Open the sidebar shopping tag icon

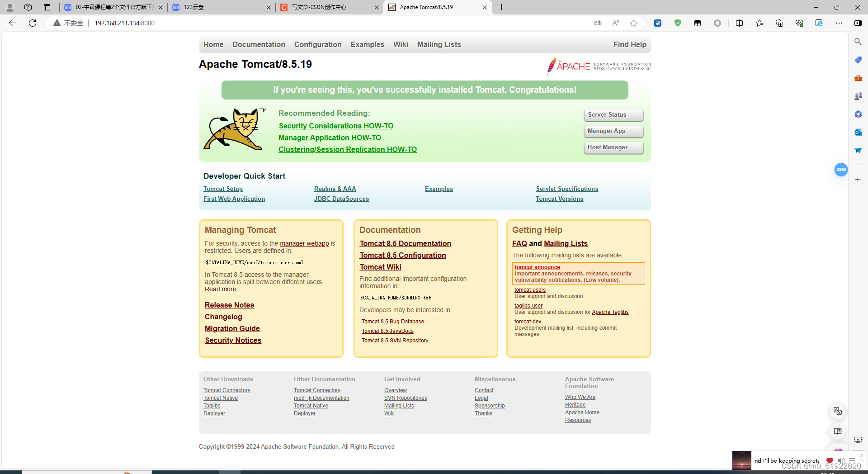(x=858, y=60)
